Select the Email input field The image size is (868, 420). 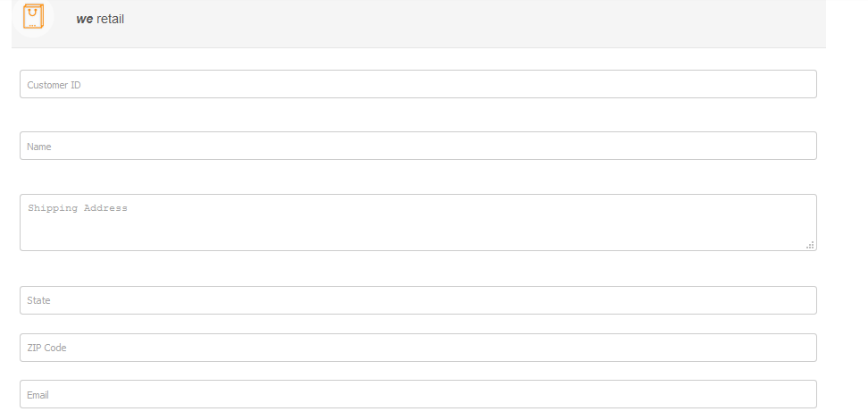coord(418,394)
